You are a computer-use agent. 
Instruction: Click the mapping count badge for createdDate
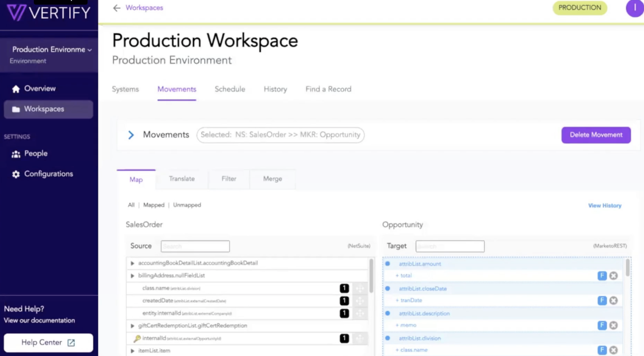(344, 301)
